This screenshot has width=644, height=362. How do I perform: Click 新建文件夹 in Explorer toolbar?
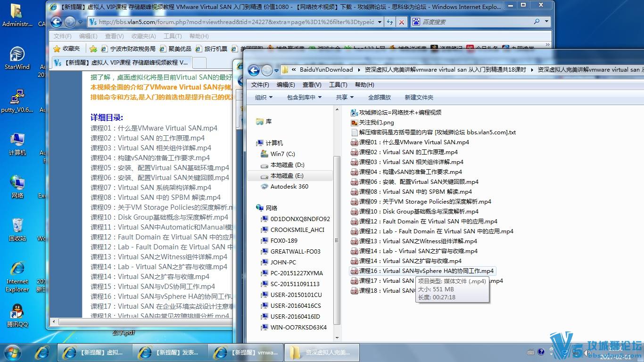(419, 97)
